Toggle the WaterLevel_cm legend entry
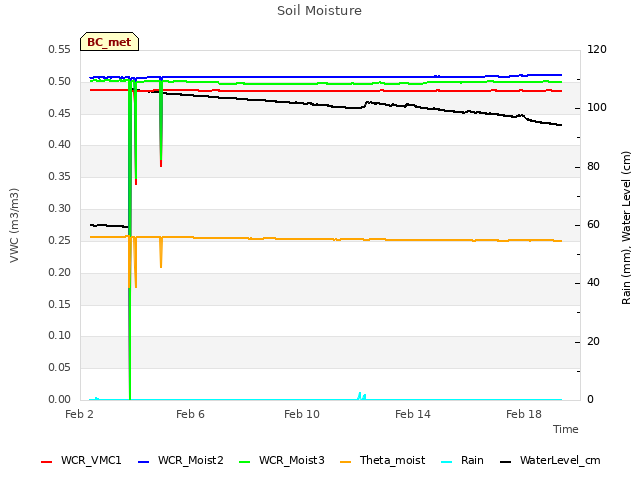Viewport: 640px width, 480px height. coord(550,460)
